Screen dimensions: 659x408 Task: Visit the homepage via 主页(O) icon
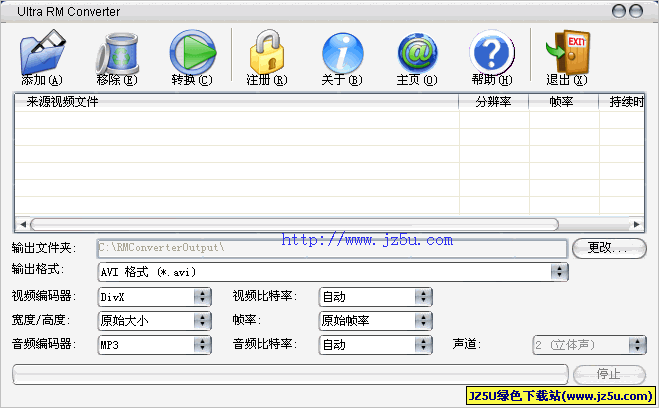click(417, 53)
